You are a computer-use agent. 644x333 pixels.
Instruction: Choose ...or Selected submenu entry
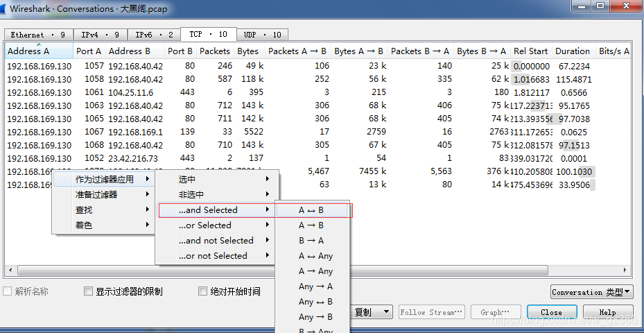click(x=215, y=225)
